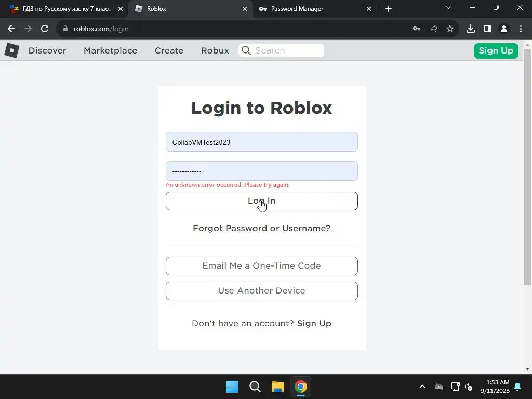The height and width of the screenshot is (399, 532).
Task: Open the tab search chevron
Action: (x=448, y=7)
